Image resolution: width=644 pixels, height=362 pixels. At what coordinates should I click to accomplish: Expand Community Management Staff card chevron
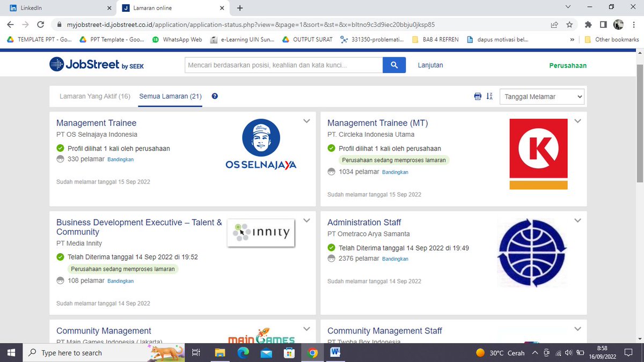[578, 329]
